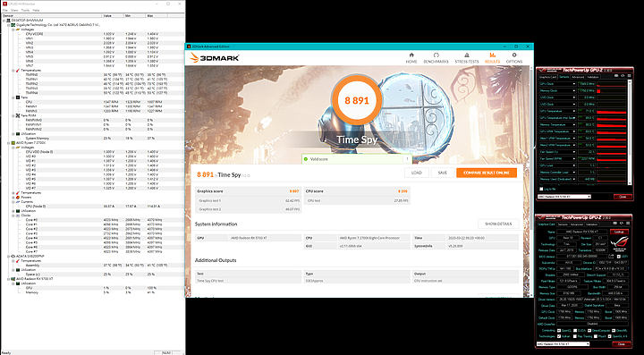This screenshot has height=355, width=644.
Task: Open GPU selector dropdown in lower GPU-Z
Action: [563, 344]
